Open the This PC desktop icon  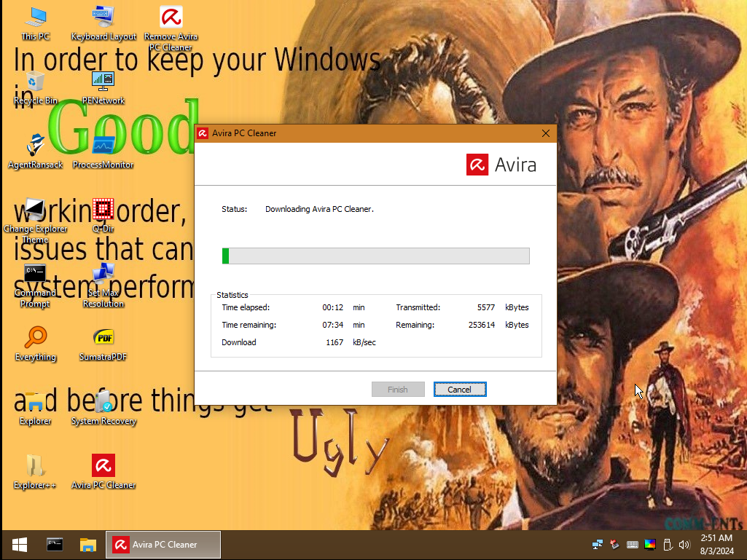point(35,24)
